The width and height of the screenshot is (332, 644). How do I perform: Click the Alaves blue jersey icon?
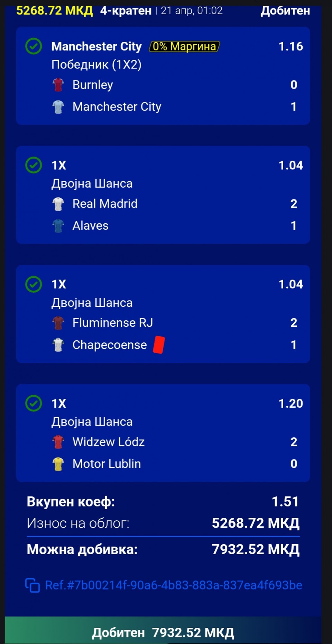pyautogui.click(x=58, y=226)
